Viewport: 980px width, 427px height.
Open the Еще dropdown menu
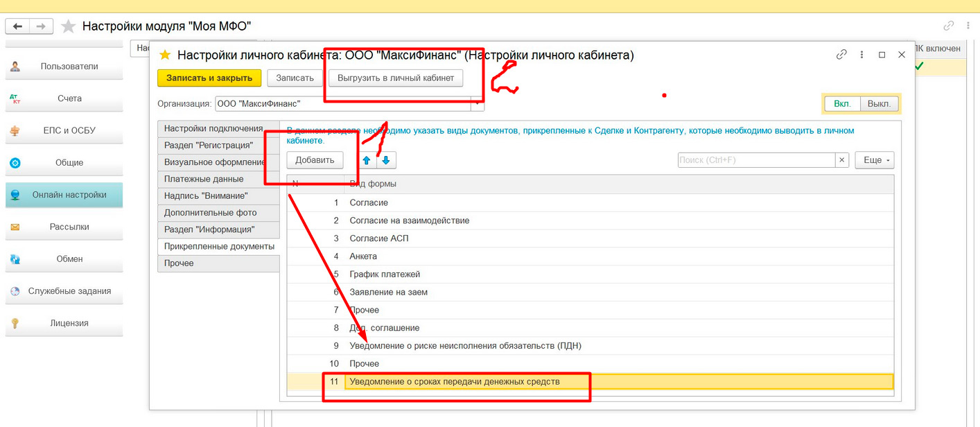tap(874, 160)
